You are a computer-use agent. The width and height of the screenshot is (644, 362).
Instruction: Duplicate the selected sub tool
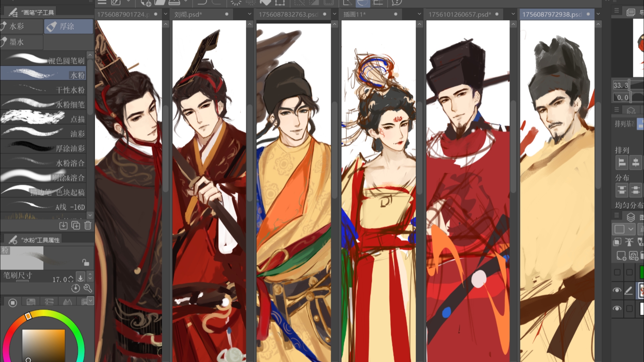pyautogui.click(x=76, y=226)
